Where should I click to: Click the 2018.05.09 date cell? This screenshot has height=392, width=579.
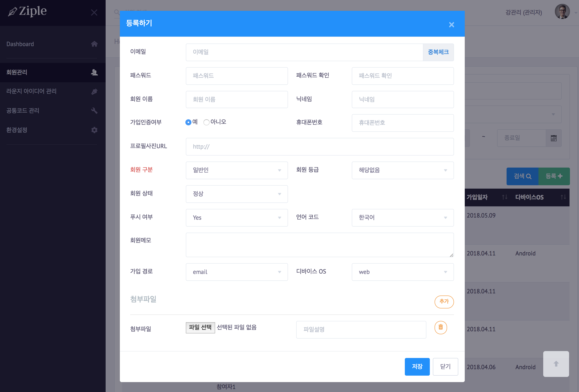[481, 216]
